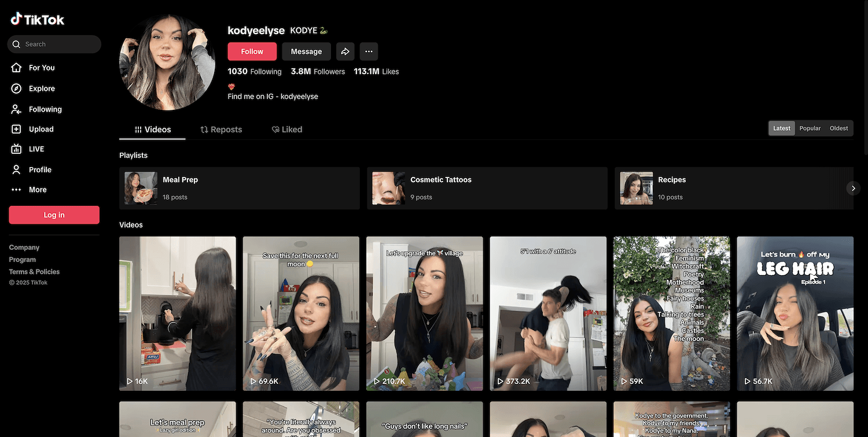868x437 pixels.
Task: Click the TikTok logo
Action: tap(38, 20)
